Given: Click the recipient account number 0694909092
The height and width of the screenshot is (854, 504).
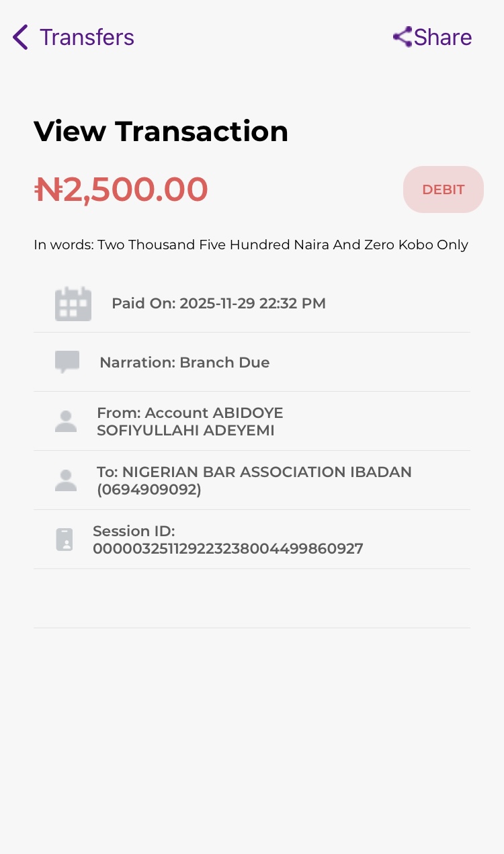Looking at the screenshot, I should 149,490.
